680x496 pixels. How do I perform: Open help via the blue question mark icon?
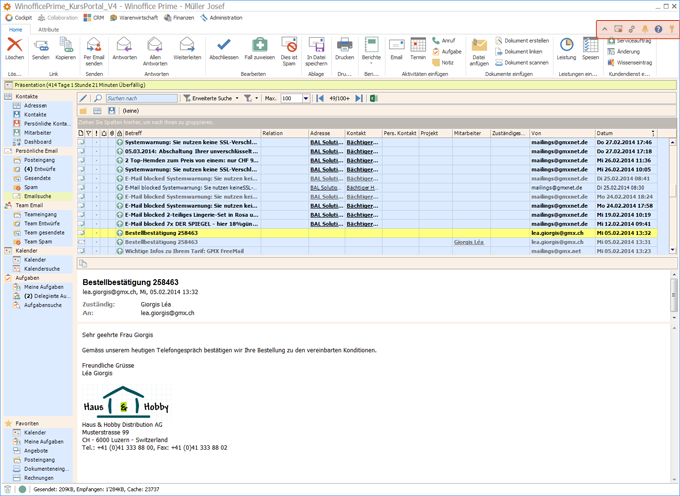click(x=658, y=29)
